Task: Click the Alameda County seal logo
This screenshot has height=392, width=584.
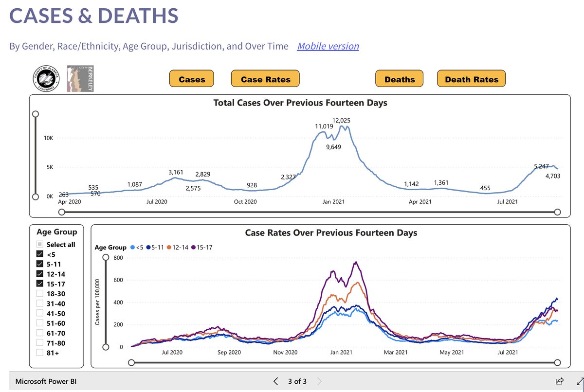Action: point(47,79)
